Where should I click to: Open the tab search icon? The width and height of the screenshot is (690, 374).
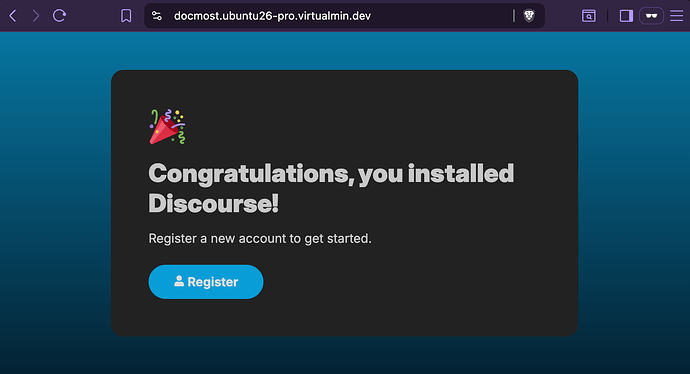588,16
